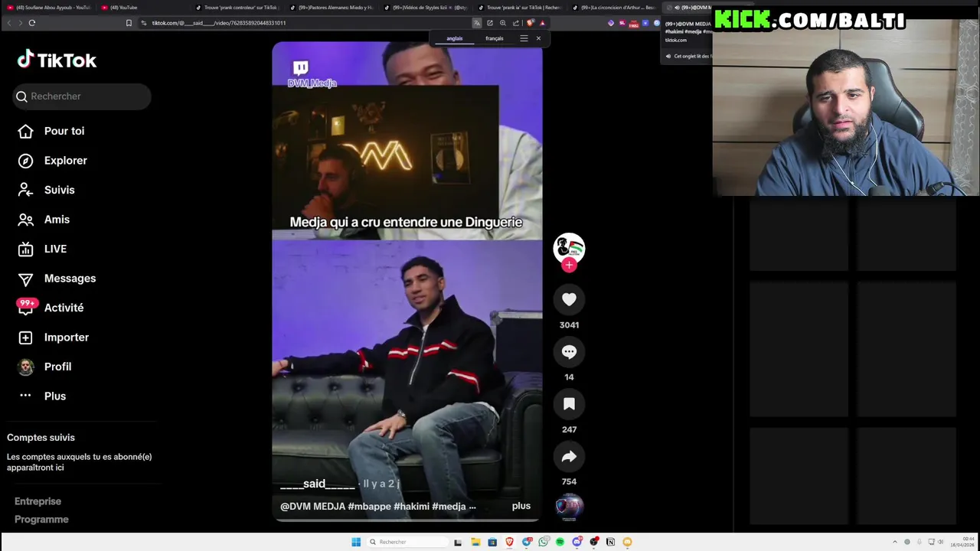The height and width of the screenshot is (551, 980).
Task: Share the video with the arrow icon
Action: click(x=569, y=457)
